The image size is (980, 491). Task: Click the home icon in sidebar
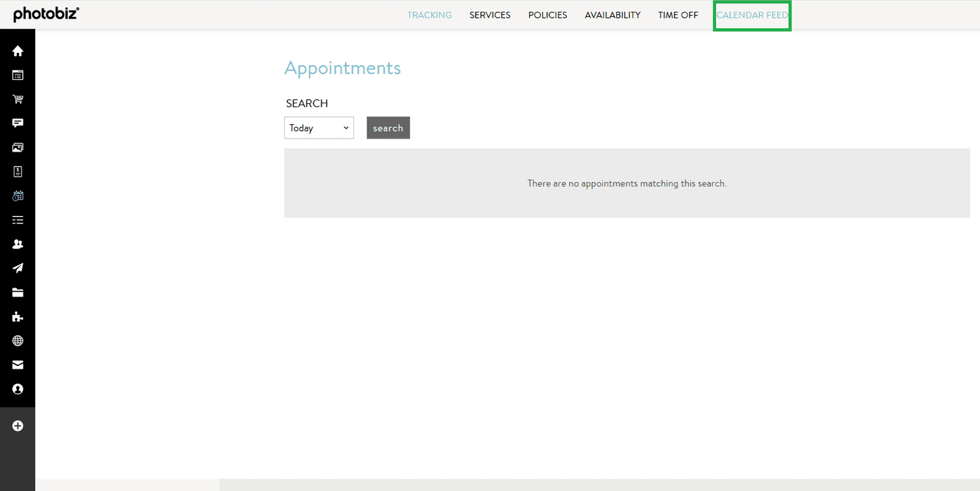[18, 51]
